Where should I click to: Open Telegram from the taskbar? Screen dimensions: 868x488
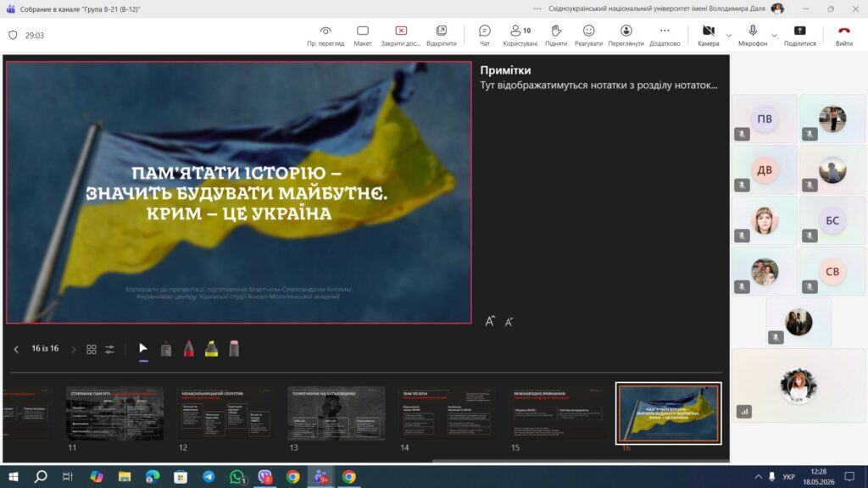pyautogui.click(x=209, y=476)
